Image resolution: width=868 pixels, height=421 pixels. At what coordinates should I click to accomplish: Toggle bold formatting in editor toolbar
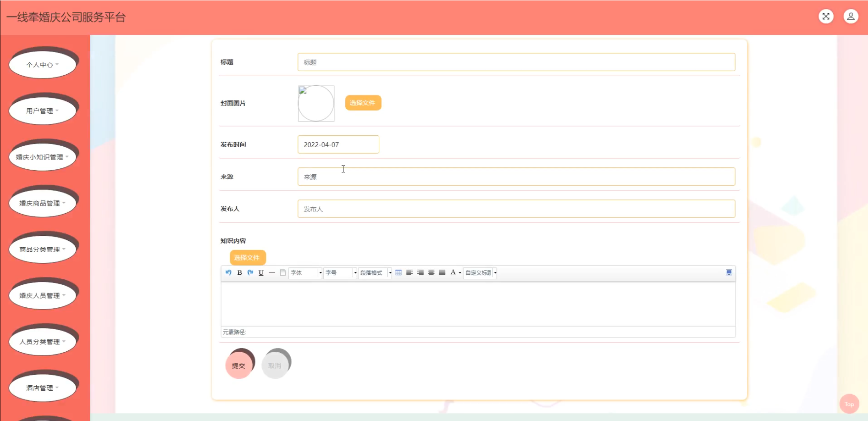click(x=239, y=272)
